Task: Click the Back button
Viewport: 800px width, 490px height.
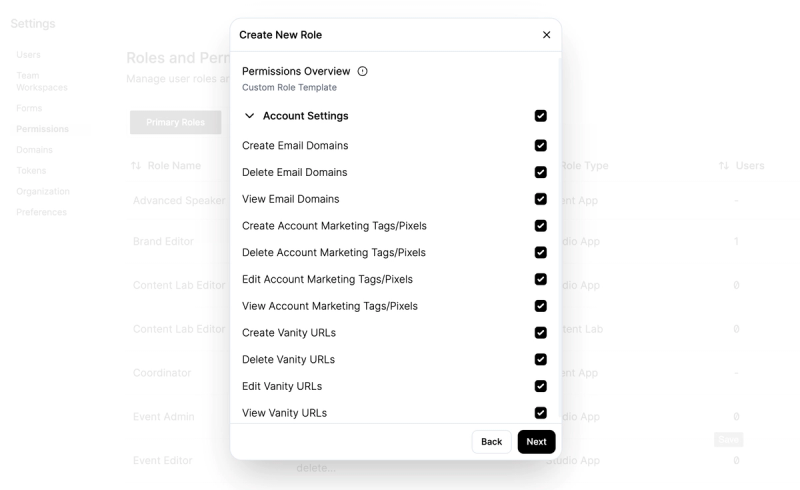Action: click(491, 442)
